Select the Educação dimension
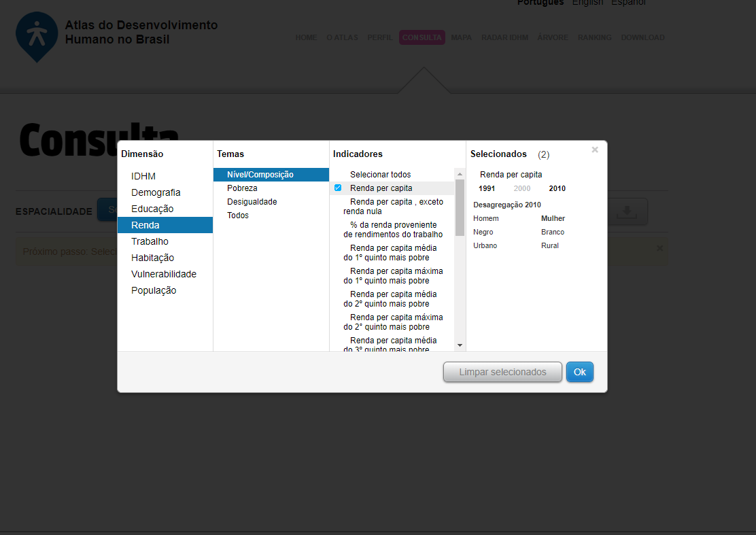Viewport: 756px width, 535px height. (x=152, y=209)
